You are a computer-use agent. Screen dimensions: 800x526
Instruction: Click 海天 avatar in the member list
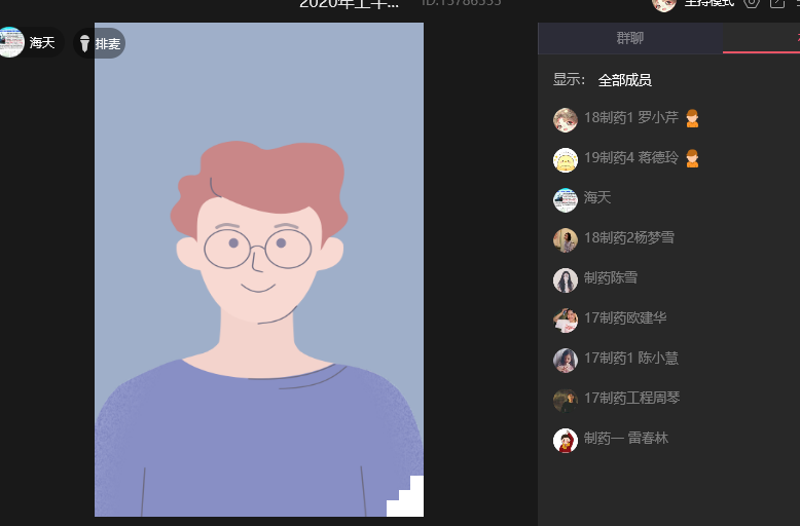(565, 200)
